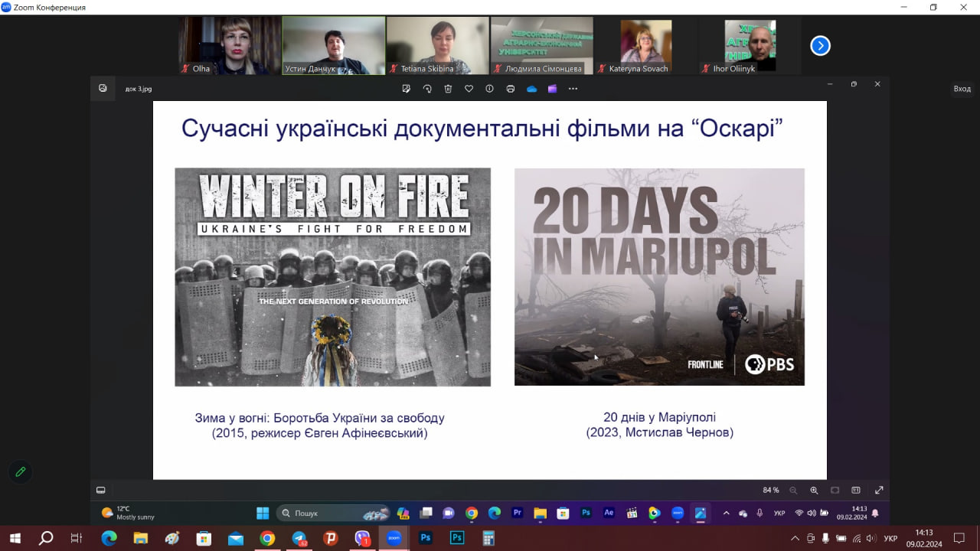Image resolution: width=980 pixels, height=551 pixels.
Task: Open File Explorer in the shared Windows 11 taskbar
Action: pos(540,513)
